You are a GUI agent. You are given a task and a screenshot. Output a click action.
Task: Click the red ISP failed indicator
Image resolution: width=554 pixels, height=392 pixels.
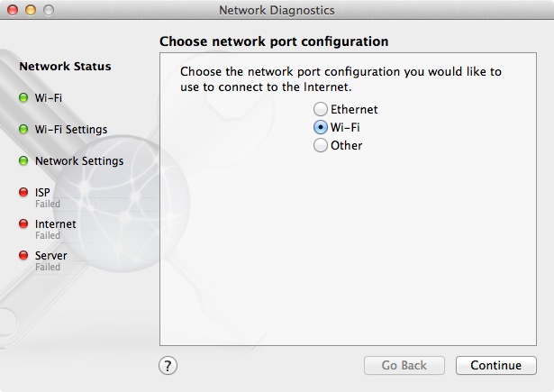coord(23,193)
